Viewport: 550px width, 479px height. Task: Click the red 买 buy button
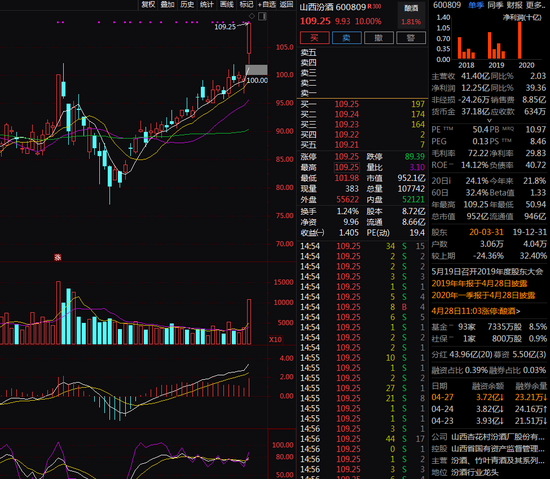click(315, 38)
